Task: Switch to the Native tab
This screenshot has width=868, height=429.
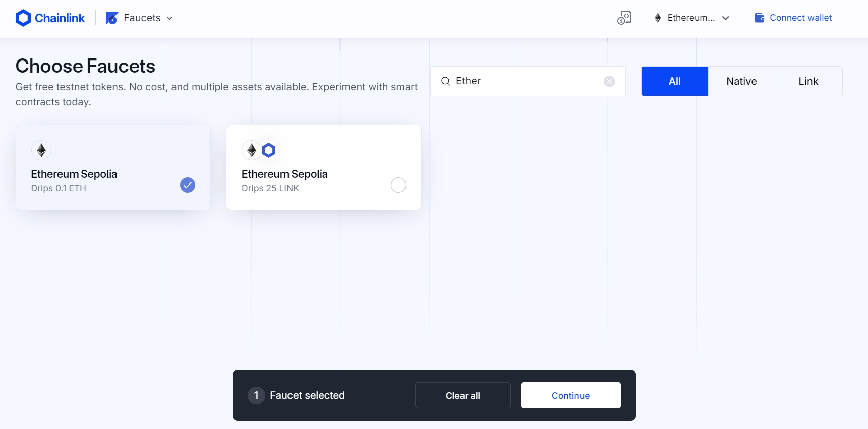Action: 741,81
